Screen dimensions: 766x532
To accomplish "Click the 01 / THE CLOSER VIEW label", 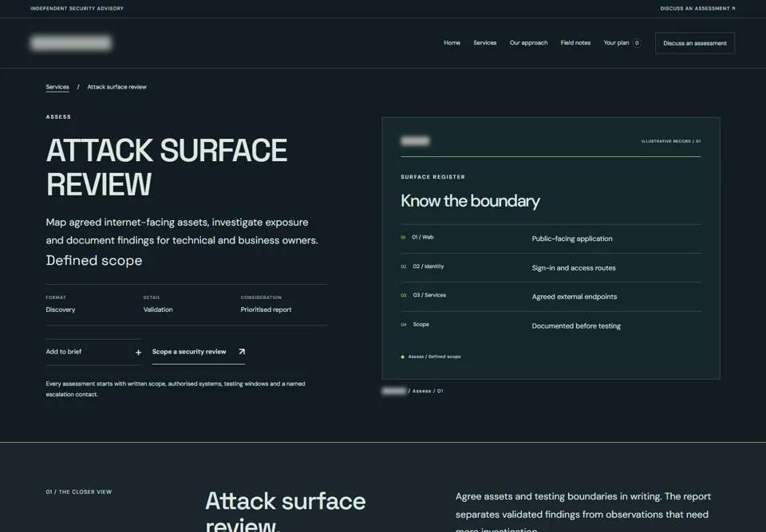I will point(79,492).
